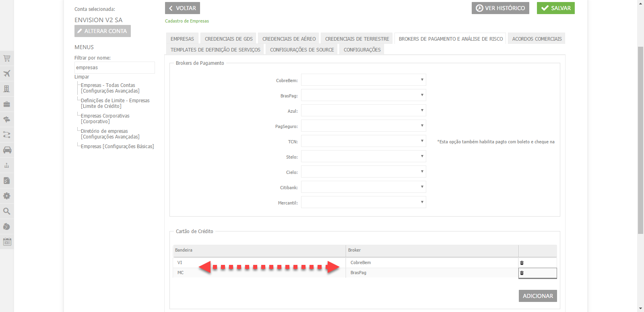Click the Bandeira column header
Screen dimensions: 644x312
pos(259,250)
